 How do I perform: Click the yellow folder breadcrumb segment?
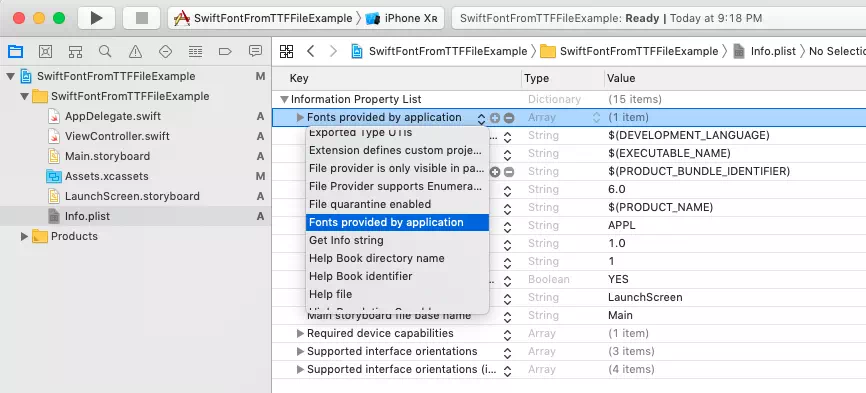[630, 51]
